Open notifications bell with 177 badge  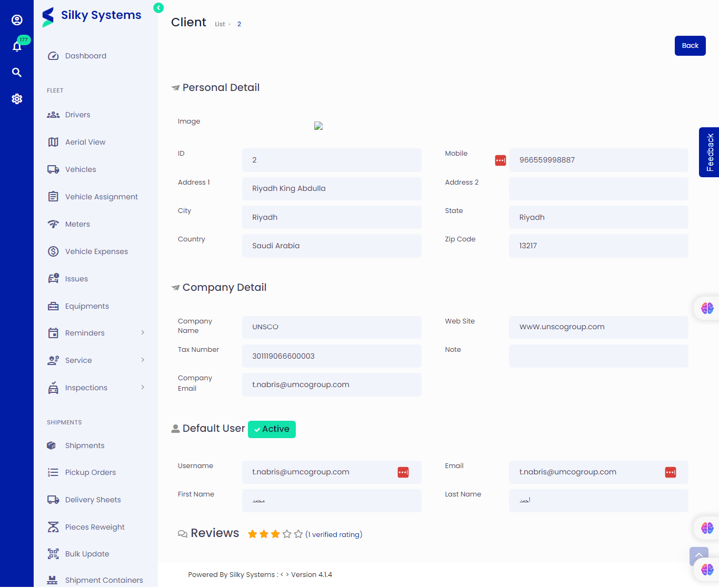coord(17,46)
